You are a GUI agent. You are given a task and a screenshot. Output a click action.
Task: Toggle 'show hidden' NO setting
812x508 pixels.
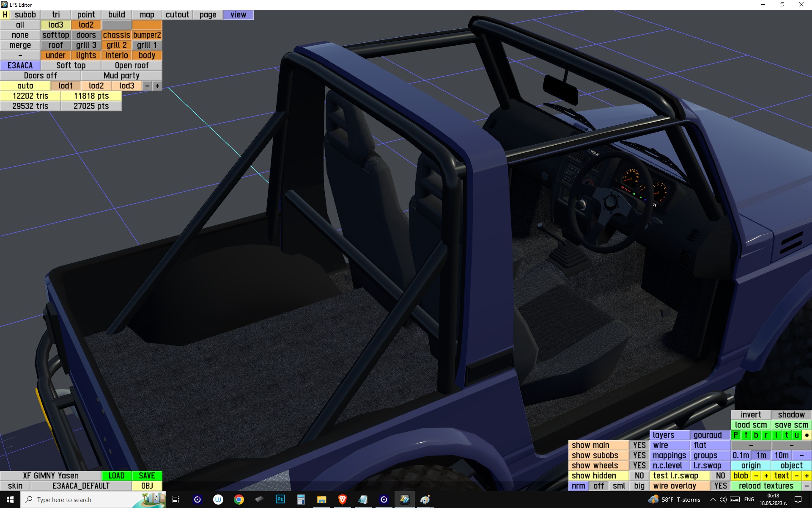tap(639, 475)
